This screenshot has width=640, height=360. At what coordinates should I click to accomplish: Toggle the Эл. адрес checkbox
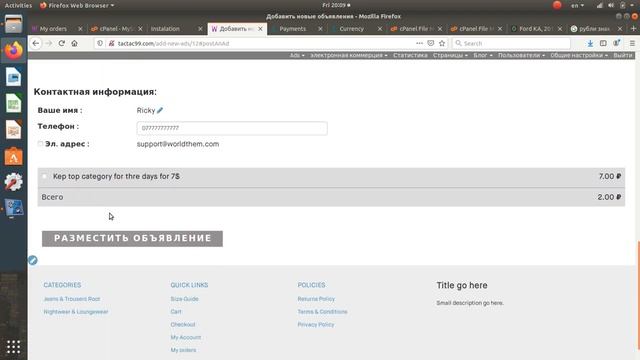40,144
